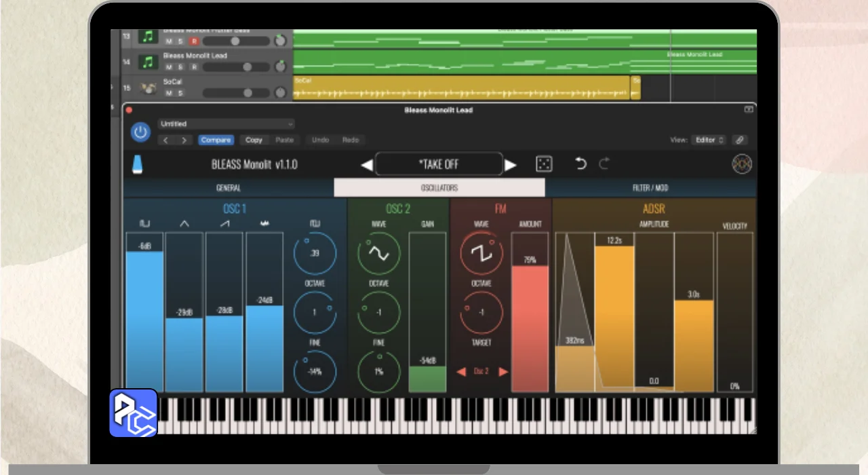Solo the Bleass Monolit Lead track

pyautogui.click(x=181, y=67)
